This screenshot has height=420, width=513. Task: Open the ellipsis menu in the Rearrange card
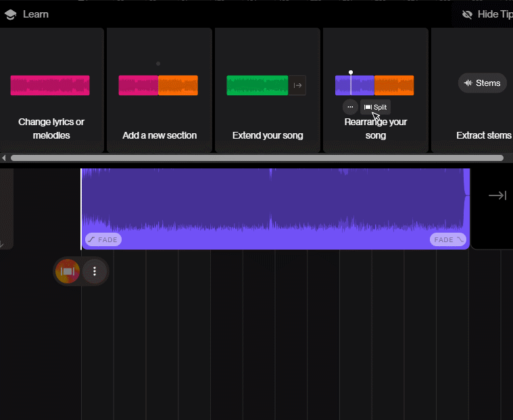[x=350, y=107]
